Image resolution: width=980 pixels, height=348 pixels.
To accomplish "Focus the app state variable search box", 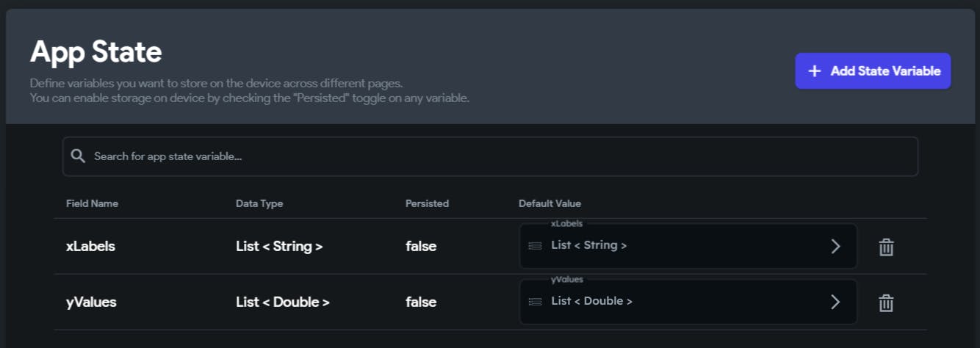I will [500, 156].
